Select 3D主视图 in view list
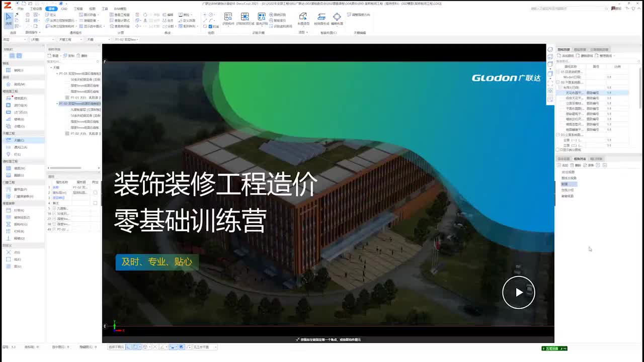 (568, 172)
